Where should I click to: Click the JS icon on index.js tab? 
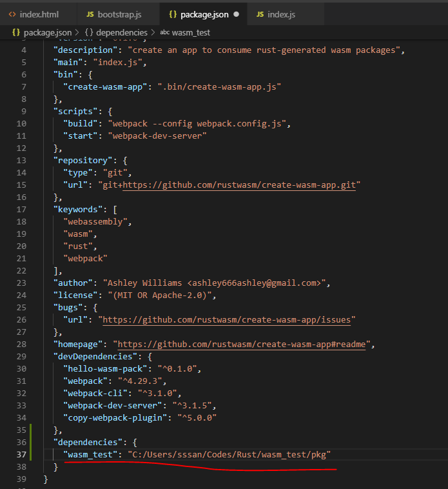259,14
